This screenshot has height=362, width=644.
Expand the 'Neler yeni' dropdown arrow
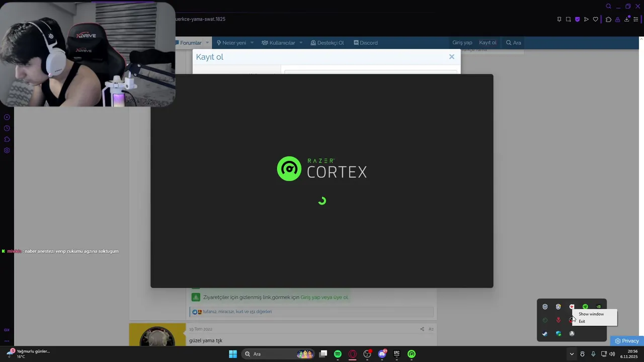tap(252, 43)
